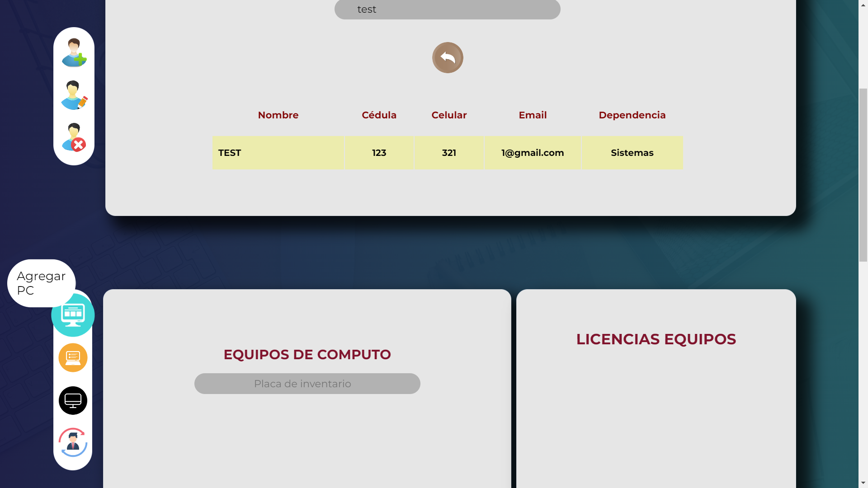
Task: Click the scrollbar down arrow
Action: [863, 483]
